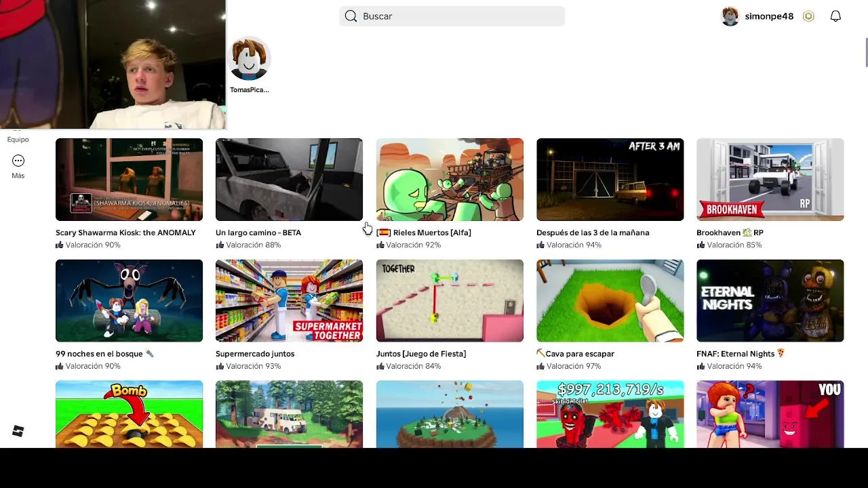868x488 pixels.
Task: Click thumbs-up icon under FNAF Eternal Nights
Action: click(x=701, y=366)
